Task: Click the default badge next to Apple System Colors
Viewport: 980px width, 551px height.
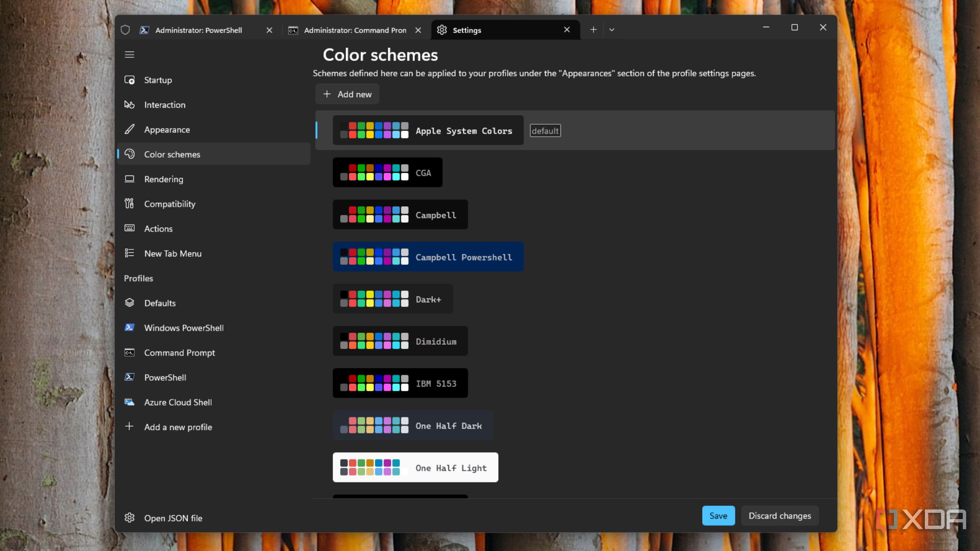Action: (x=545, y=131)
